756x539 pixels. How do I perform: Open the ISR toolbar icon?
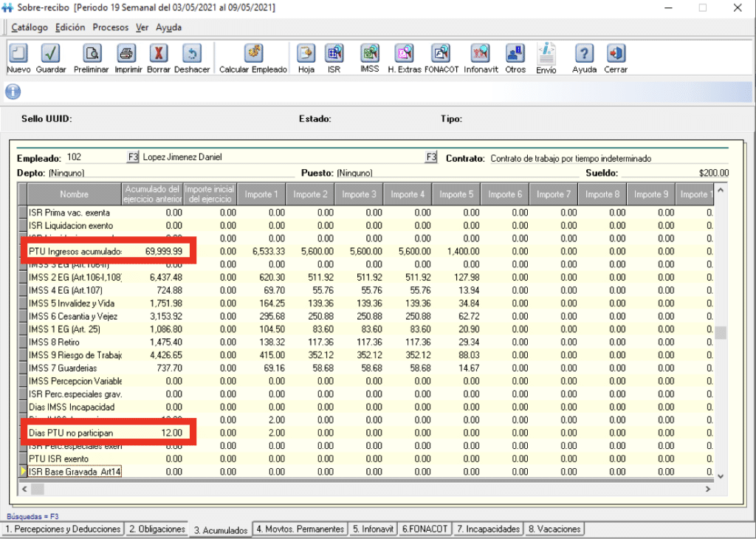pyautogui.click(x=334, y=54)
